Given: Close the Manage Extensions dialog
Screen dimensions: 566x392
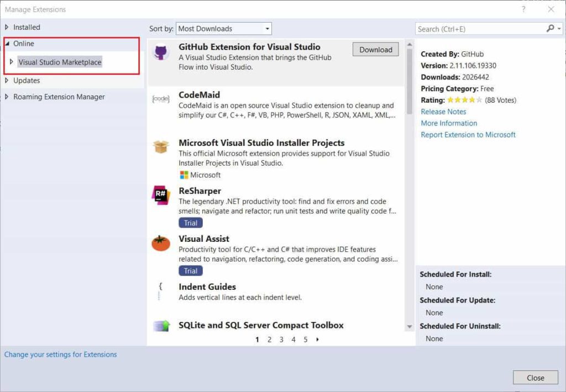Looking at the screenshot, I should tap(535, 378).
